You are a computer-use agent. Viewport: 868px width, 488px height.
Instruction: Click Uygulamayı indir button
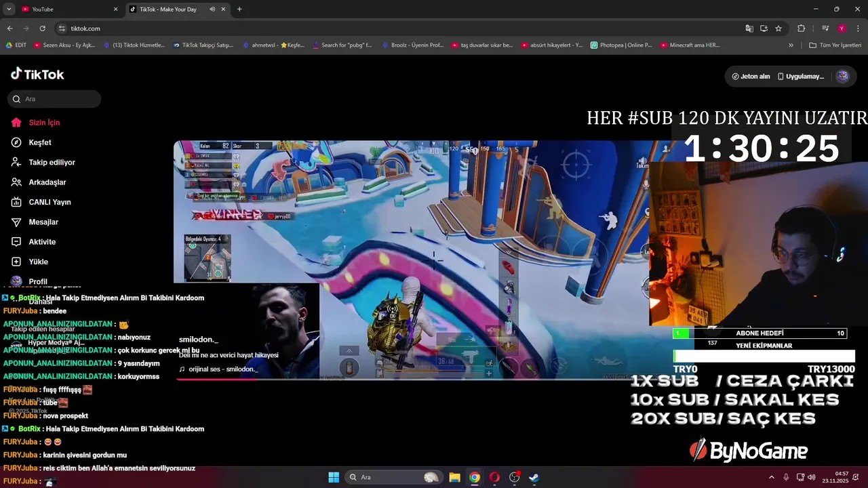click(800, 77)
